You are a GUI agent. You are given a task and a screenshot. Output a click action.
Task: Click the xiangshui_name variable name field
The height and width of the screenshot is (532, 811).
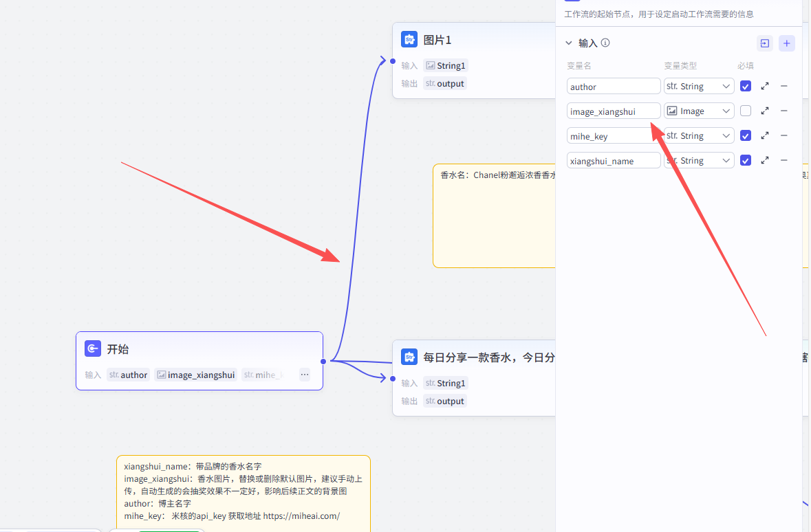click(x=614, y=161)
